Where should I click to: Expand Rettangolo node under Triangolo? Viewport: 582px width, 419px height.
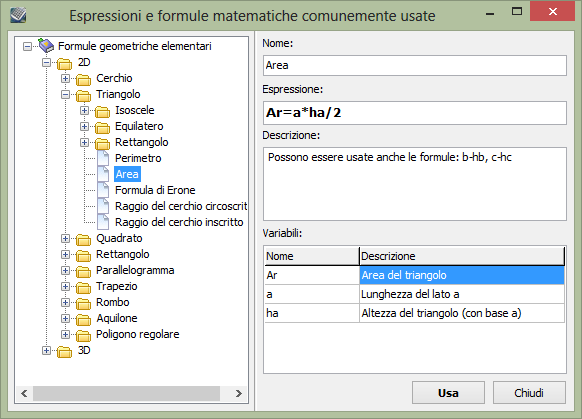[84, 142]
